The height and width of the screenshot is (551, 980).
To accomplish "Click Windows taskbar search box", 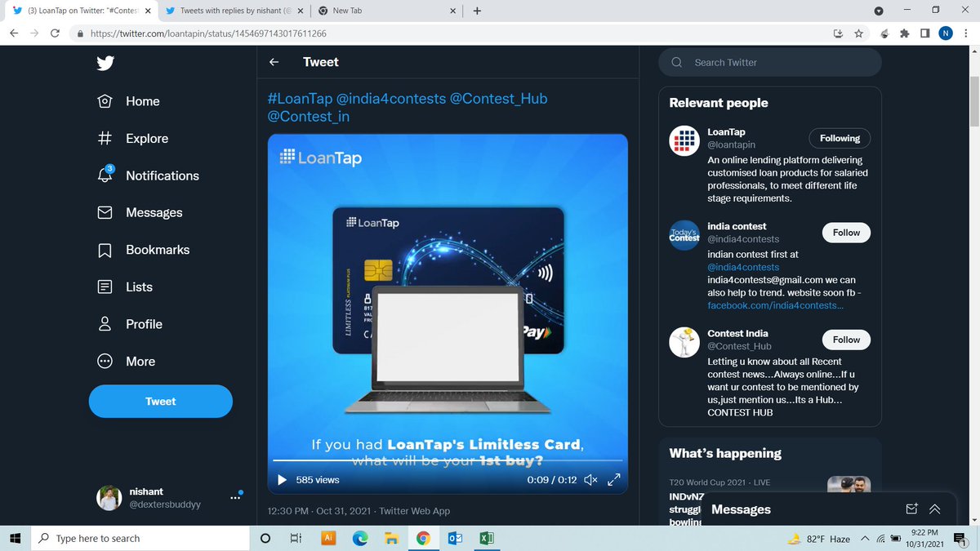I will point(140,538).
